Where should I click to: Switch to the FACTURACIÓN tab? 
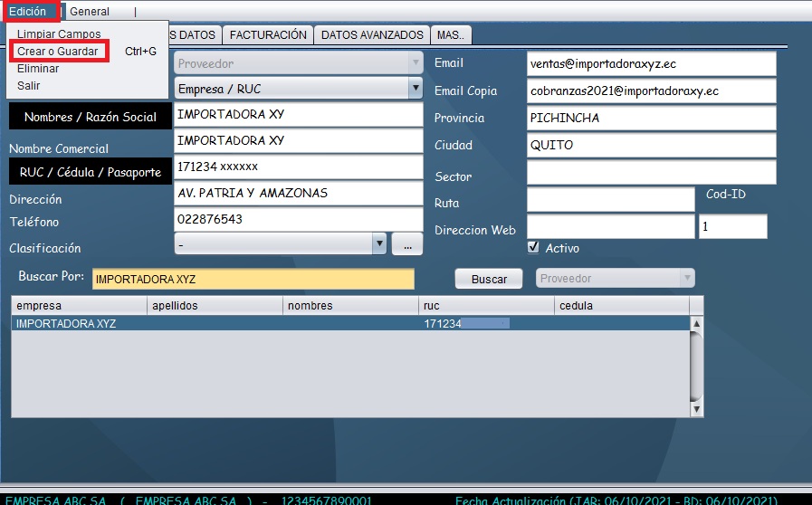click(x=269, y=34)
